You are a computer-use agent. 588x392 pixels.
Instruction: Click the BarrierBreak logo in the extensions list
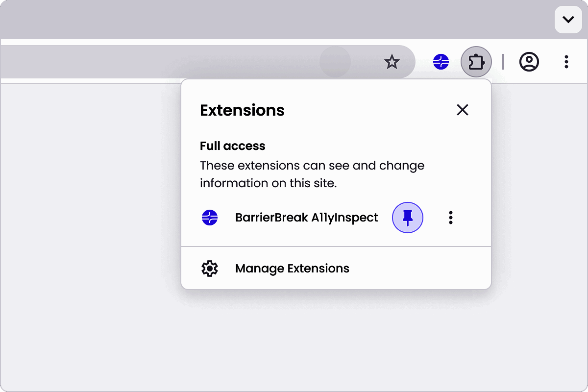[x=210, y=218]
